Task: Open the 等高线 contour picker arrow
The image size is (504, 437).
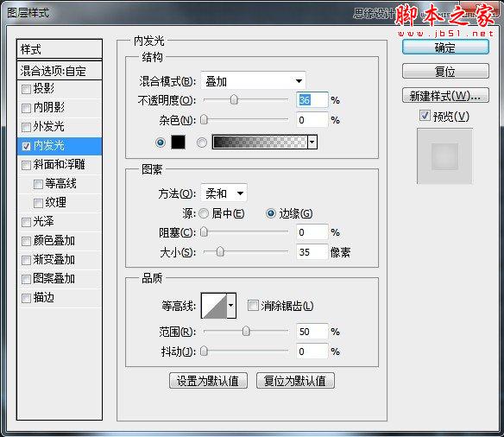Action: click(x=231, y=305)
